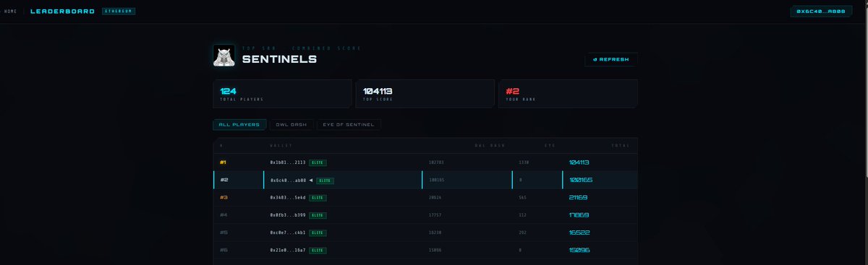
Task: Select wallet address 0x3483...5e4d
Action: 288,198
